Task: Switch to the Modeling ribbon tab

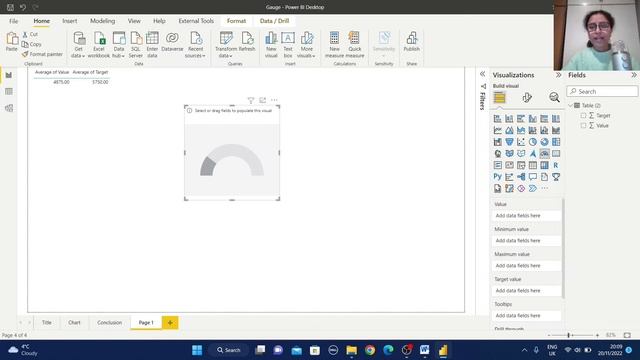Action: (102, 21)
